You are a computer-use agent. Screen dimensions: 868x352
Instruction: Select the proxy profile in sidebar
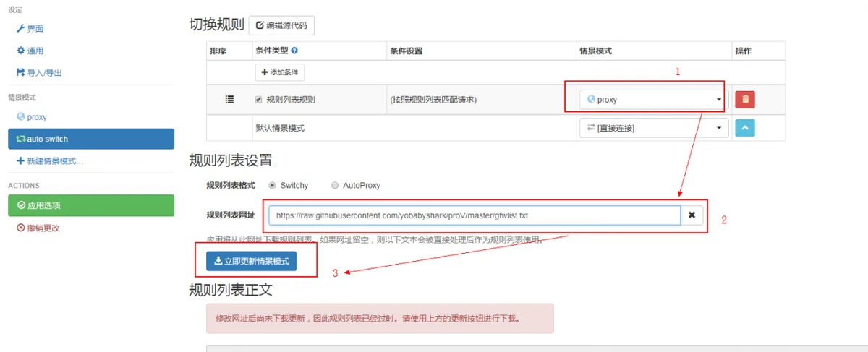click(x=32, y=116)
